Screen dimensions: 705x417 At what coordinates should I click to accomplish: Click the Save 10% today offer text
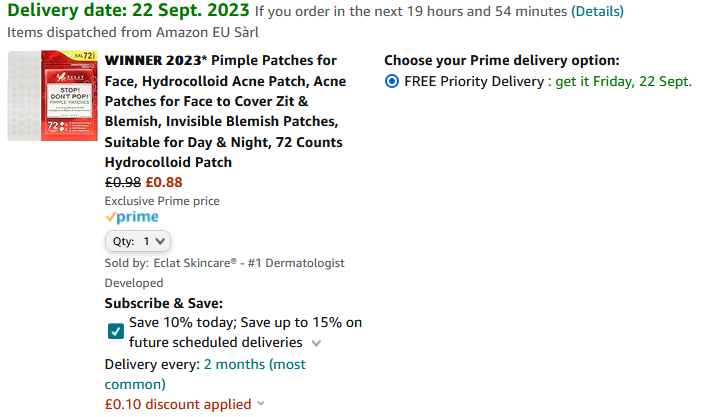coord(245,332)
